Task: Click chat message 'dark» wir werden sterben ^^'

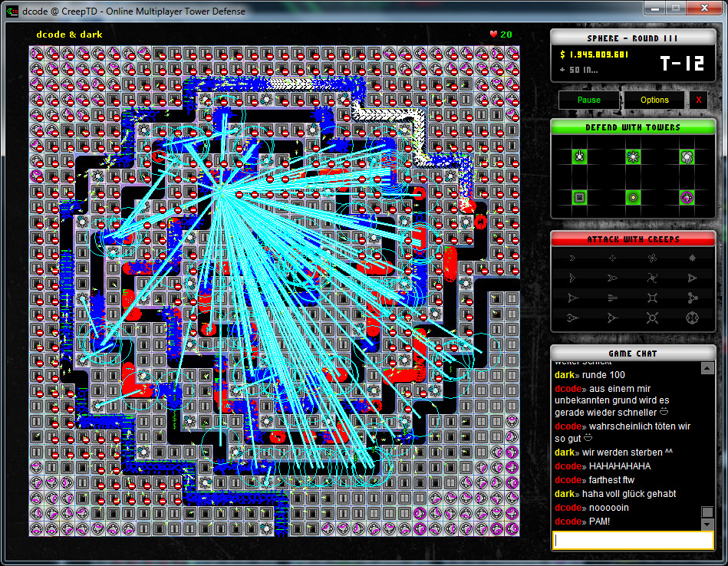Action: 614,452
